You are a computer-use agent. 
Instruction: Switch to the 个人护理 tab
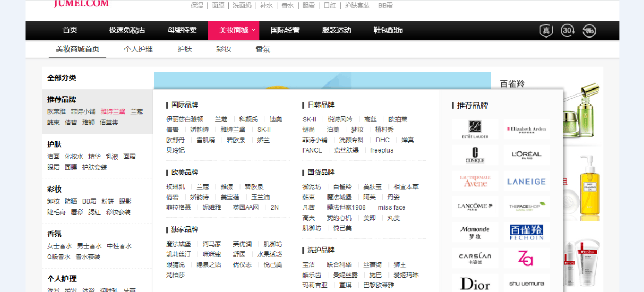138,49
